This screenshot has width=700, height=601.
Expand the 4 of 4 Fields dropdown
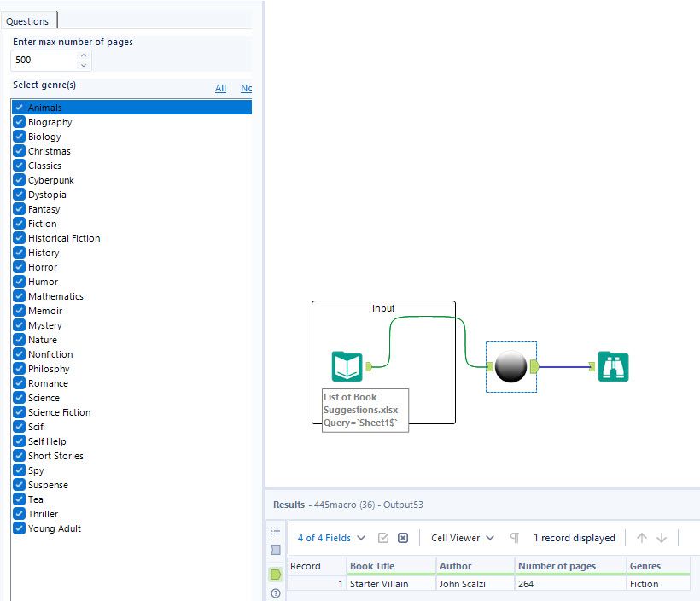tap(331, 538)
